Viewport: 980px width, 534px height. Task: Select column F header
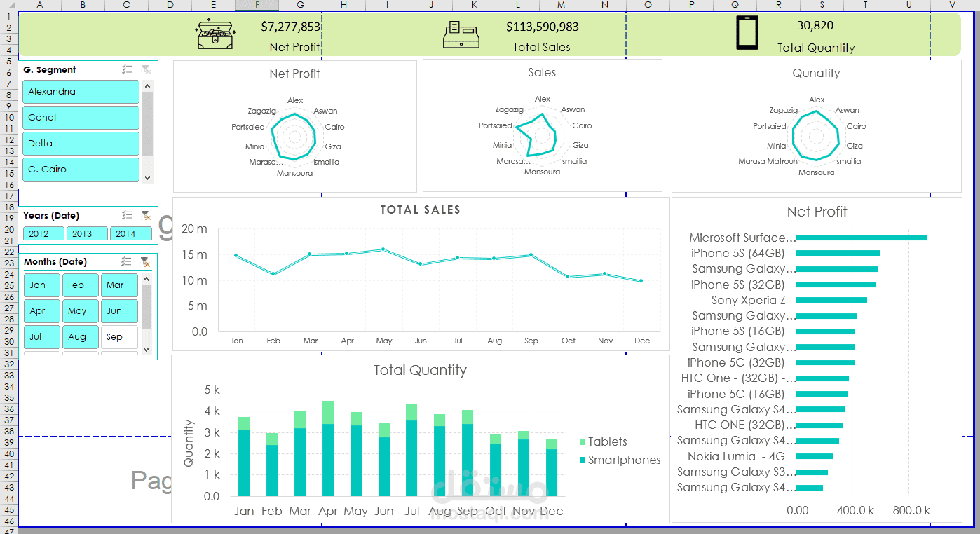(x=257, y=5)
